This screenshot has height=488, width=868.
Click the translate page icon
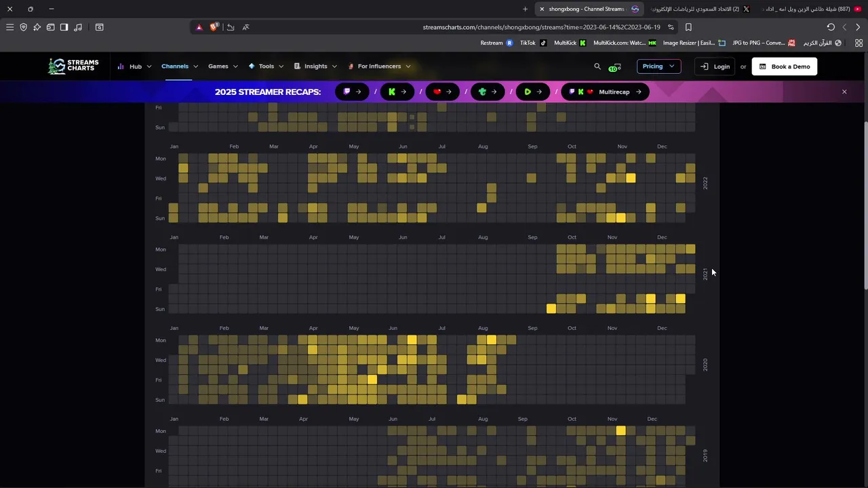click(x=245, y=27)
